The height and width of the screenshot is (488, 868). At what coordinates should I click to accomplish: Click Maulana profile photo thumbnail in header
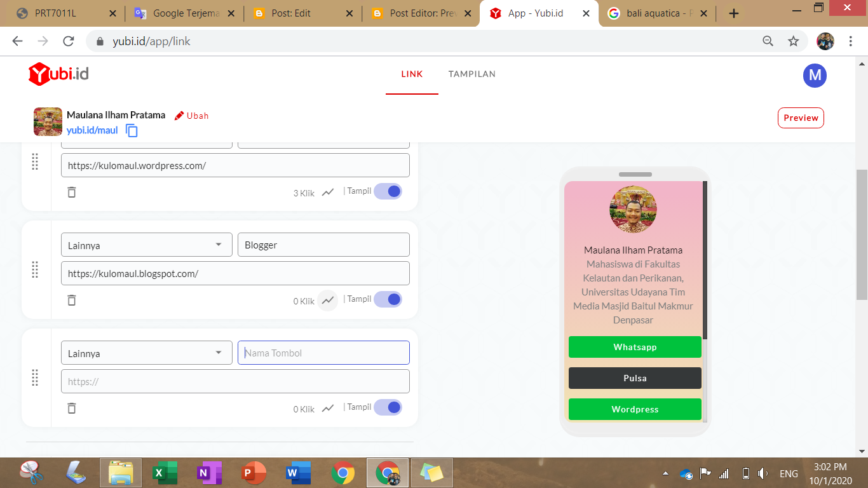[x=48, y=122]
